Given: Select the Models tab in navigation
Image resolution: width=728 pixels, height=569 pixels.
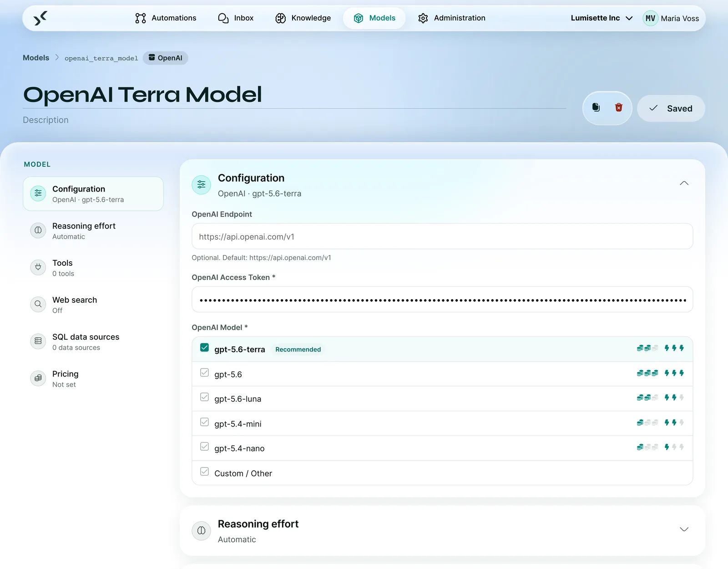Looking at the screenshot, I should tap(374, 18).
